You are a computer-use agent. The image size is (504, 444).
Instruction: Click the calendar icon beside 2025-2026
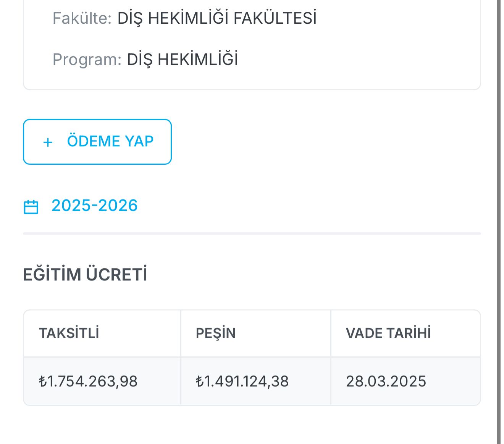[x=31, y=207]
